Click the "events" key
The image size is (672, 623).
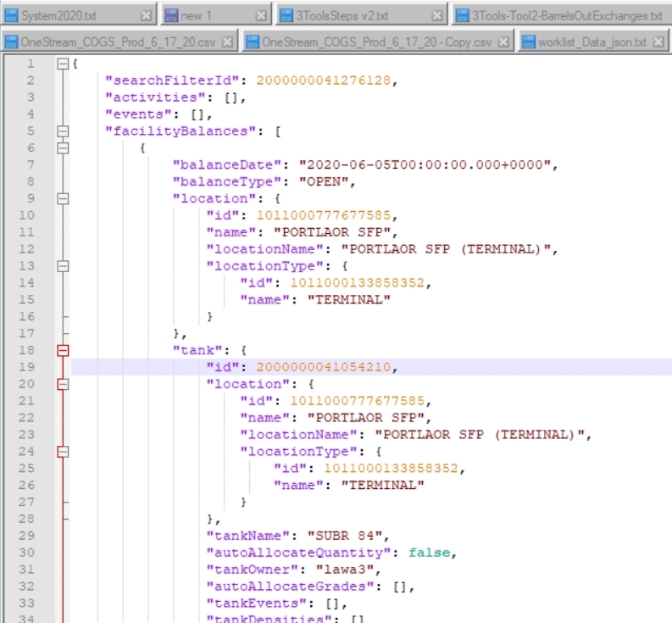pyautogui.click(x=139, y=114)
